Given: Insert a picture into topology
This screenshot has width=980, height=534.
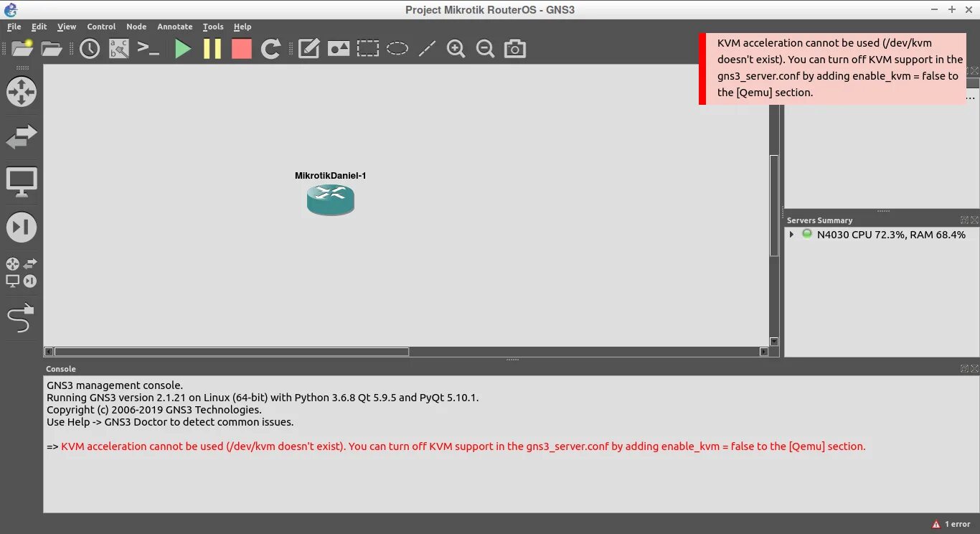Looking at the screenshot, I should pos(339,49).
